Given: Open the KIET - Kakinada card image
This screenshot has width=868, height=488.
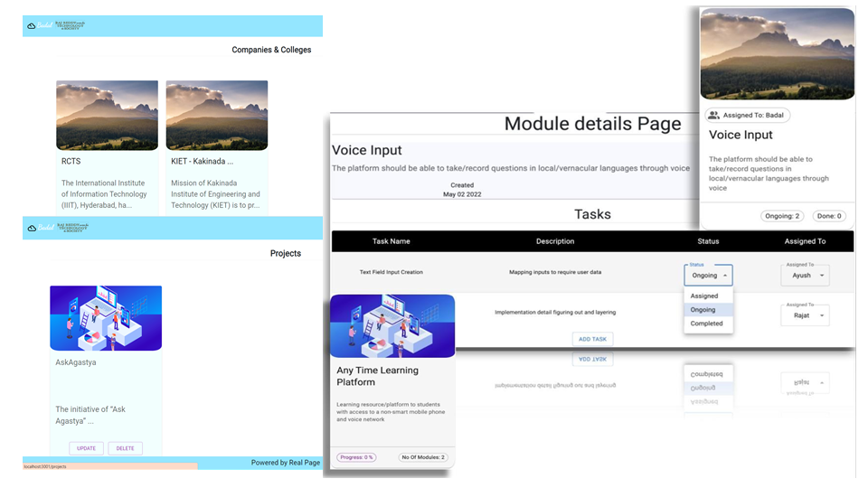Looking at the screenshot, I should point(217,115).
